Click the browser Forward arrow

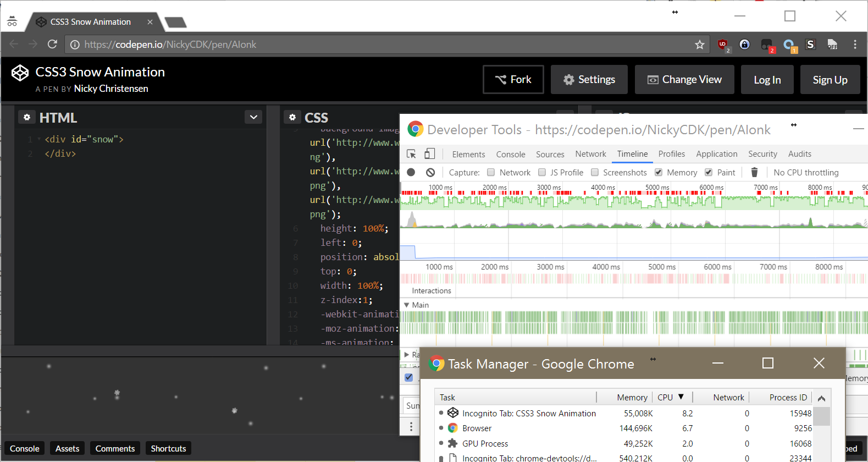click(33, 44)
